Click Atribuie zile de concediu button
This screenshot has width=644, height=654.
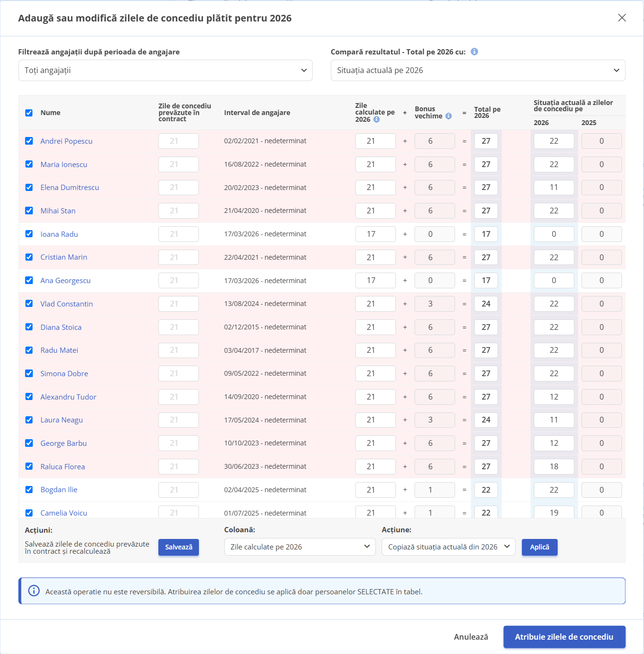click(x=564, y=637)
